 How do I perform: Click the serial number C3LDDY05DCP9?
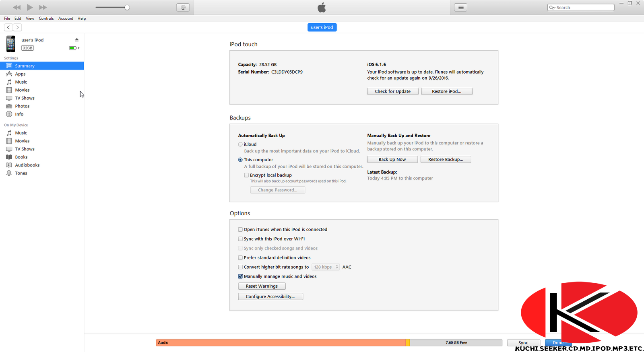pyautogui.click(x=287, y=72)
